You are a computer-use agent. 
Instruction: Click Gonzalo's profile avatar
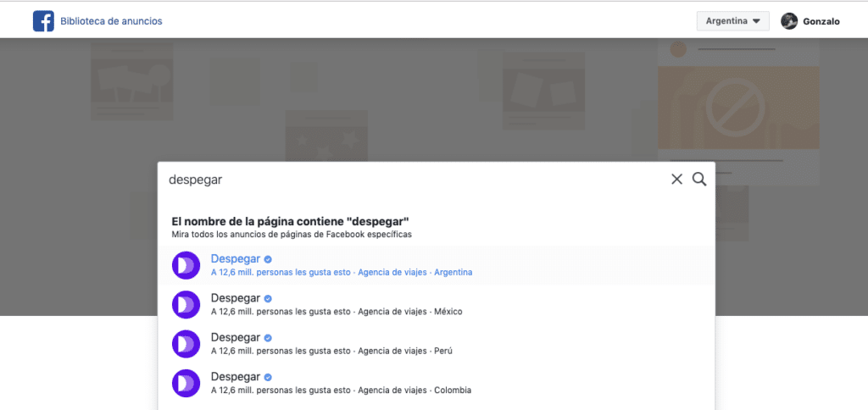click(789, 21)
